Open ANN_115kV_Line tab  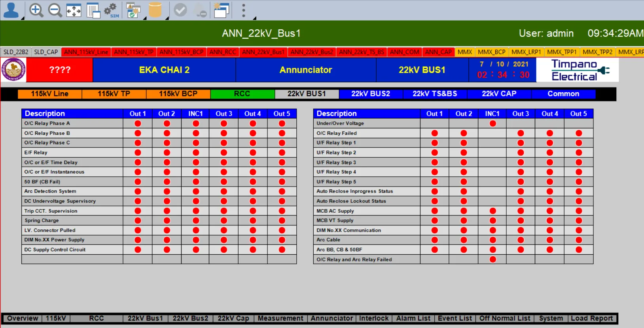(86, 52)
